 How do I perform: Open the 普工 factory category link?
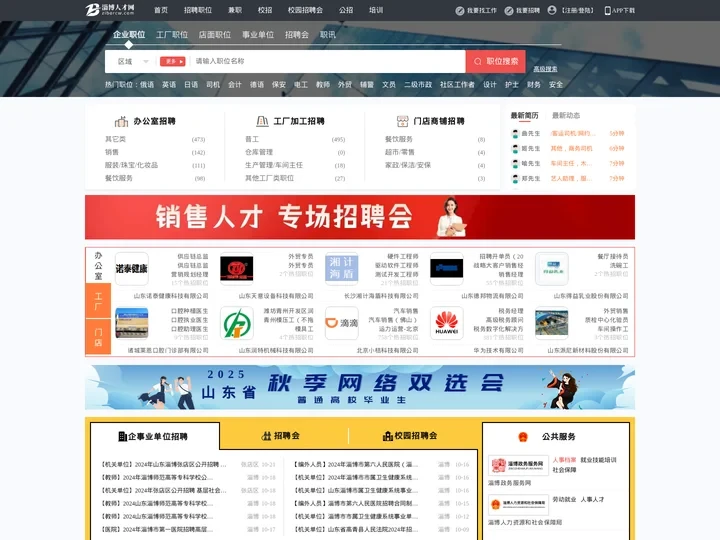(x=252, y=139)
